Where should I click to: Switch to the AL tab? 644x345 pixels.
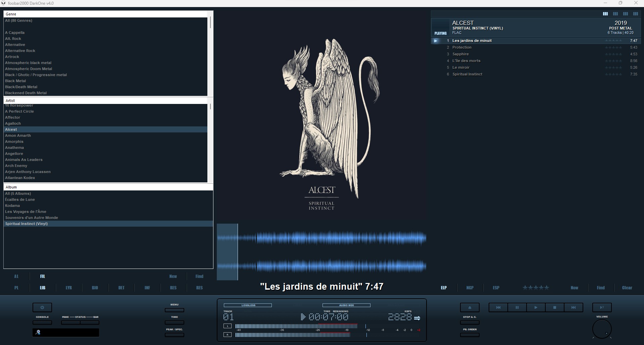(x=16, y=276)
